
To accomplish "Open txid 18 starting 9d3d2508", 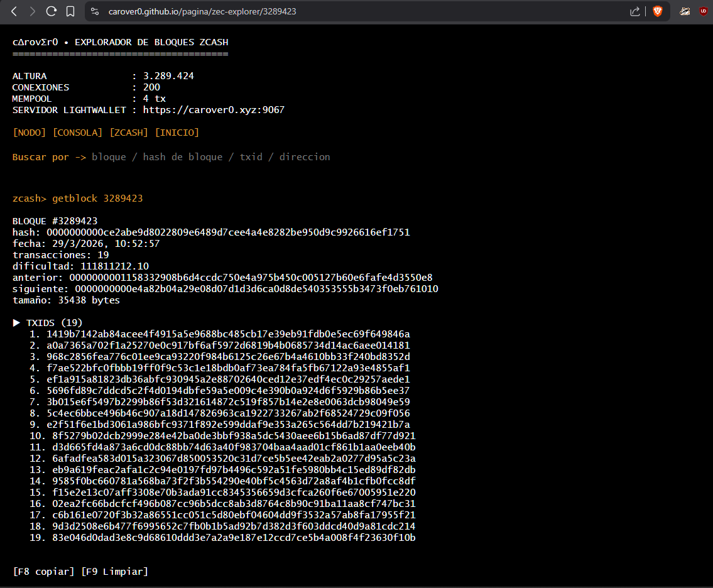I will click(234, 526).
